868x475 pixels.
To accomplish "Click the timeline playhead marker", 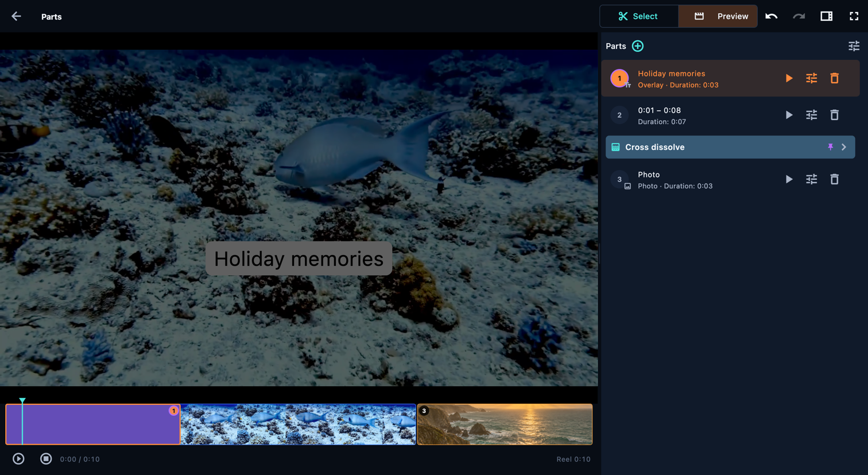I will coord(22,400).
